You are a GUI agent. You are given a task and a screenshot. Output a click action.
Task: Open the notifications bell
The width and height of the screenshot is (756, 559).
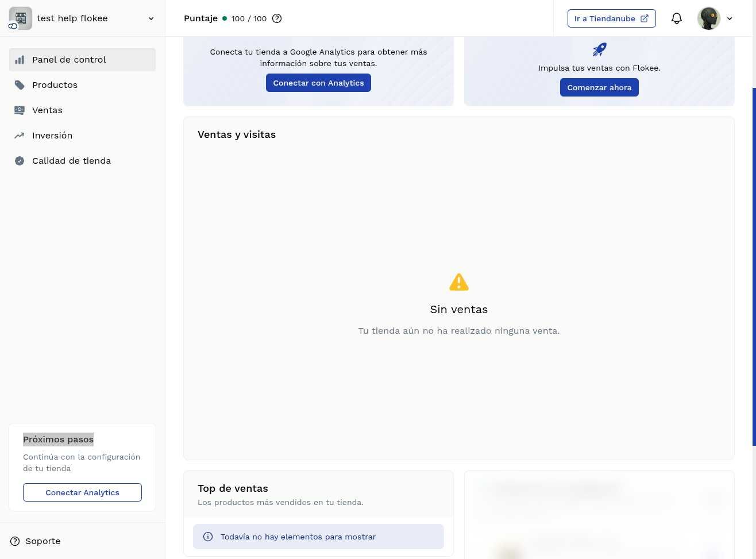[677, 18]
